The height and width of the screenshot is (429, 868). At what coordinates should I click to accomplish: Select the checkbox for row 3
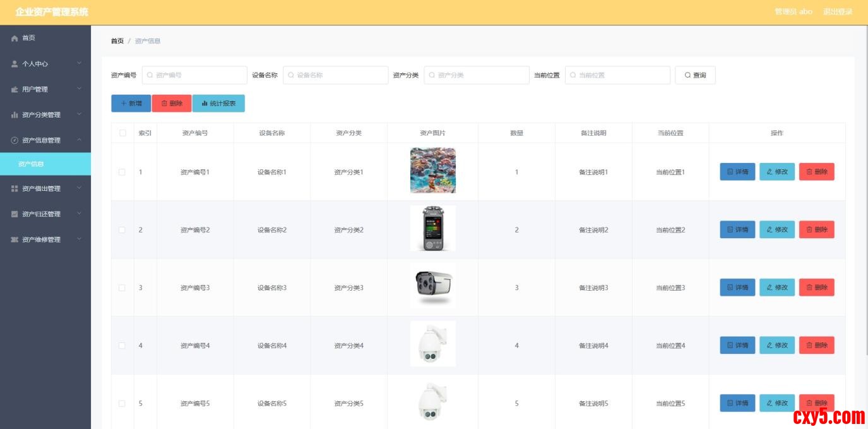122,287
